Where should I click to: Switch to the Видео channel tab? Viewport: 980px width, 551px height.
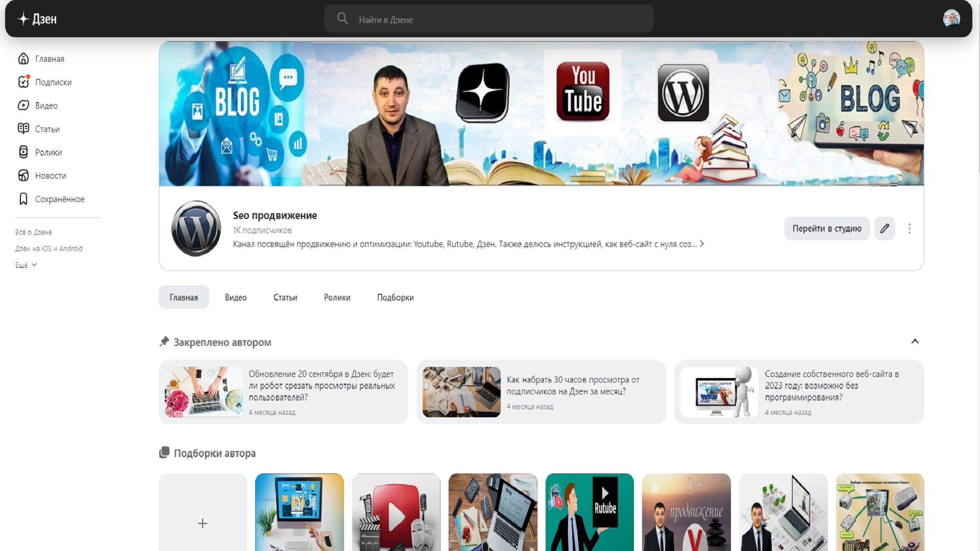[x=236, y=297]
